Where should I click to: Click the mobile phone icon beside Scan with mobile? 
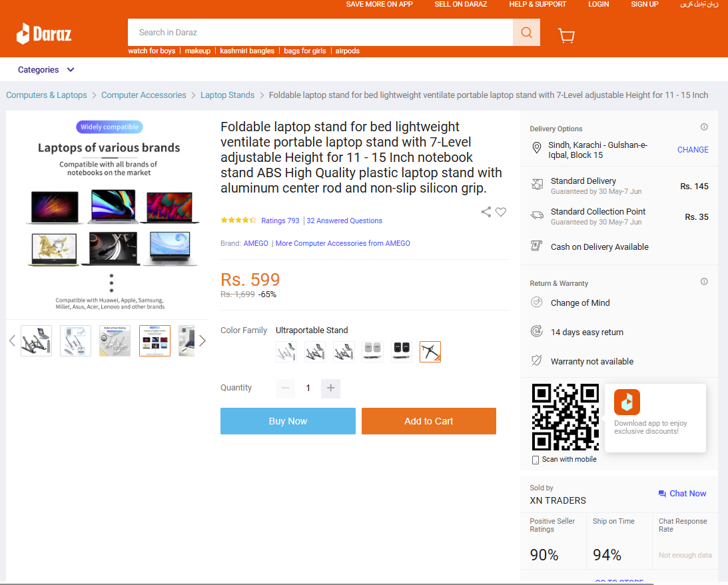(536, 460)
